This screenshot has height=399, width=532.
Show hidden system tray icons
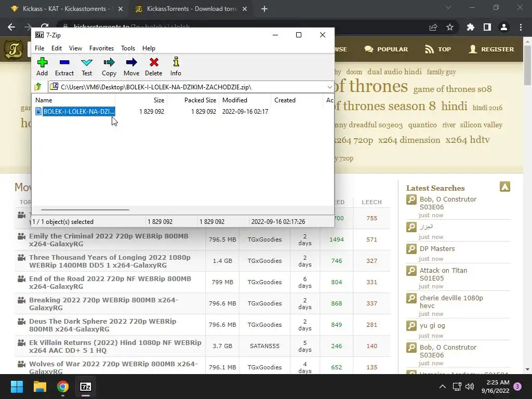pos(443,387)
